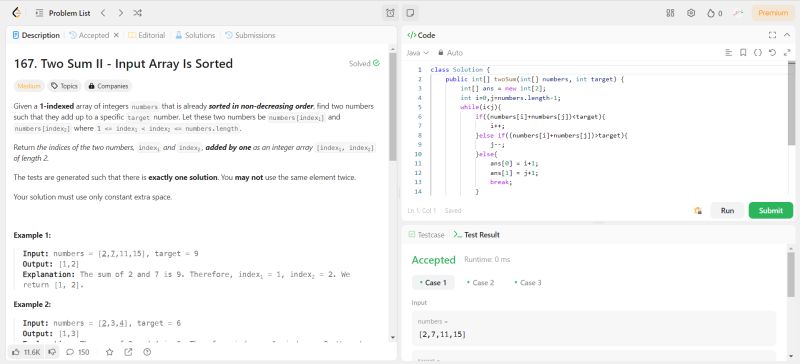Click the test result panel scrollbar

(x=791, y=275)
